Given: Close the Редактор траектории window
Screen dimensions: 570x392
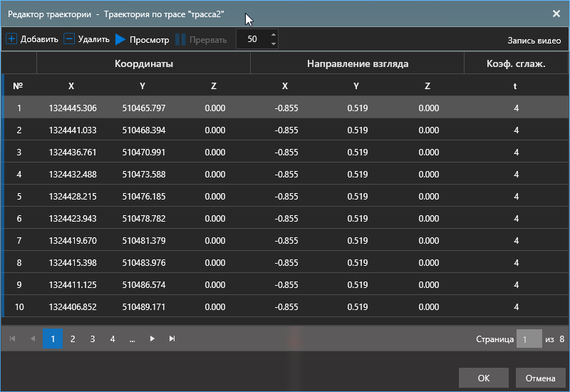Looking at the screenshot, I should (556, 13).
